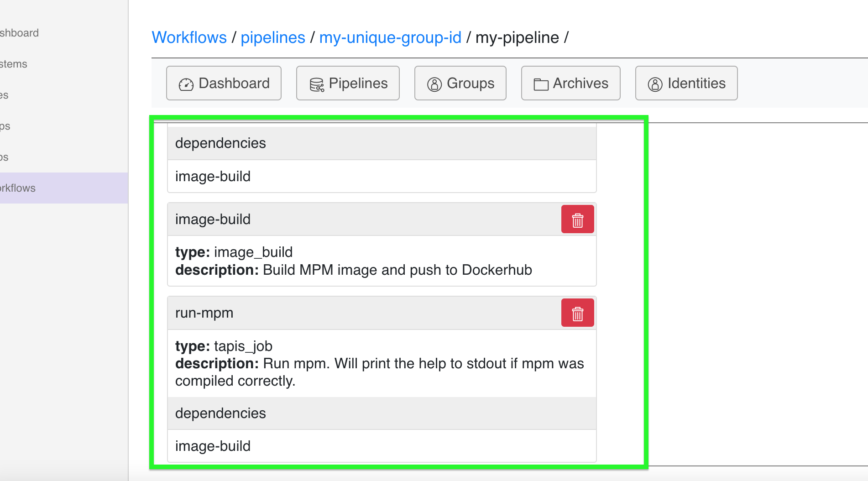
Task: Open the Archives tab
Action: tap(570, 83)
